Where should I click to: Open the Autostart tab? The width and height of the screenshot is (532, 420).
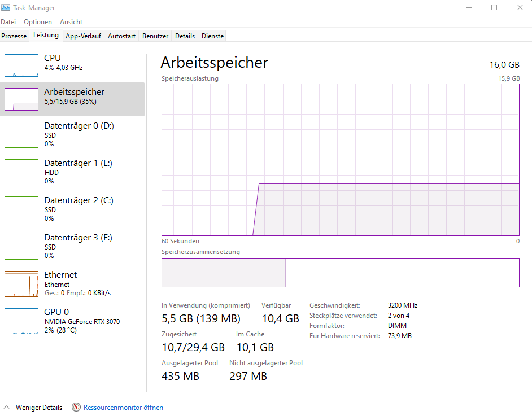[121, 35]
